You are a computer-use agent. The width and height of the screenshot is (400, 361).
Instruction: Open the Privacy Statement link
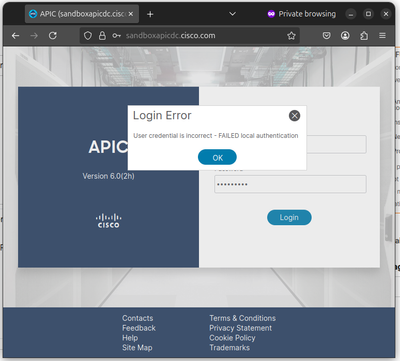[x=240, y=328]
